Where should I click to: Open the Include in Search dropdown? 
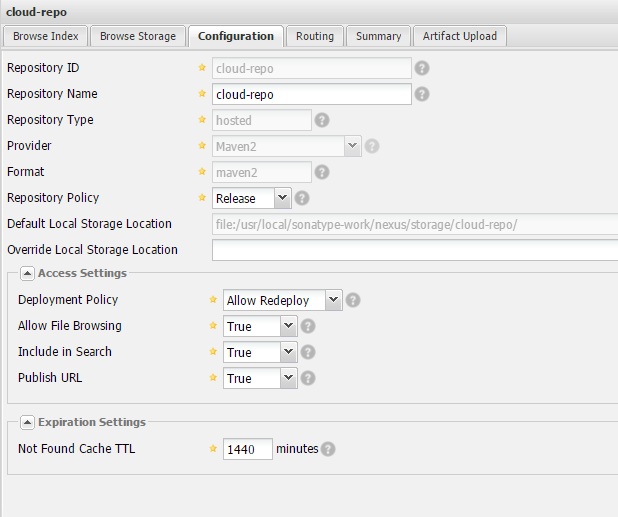point(289,352)
